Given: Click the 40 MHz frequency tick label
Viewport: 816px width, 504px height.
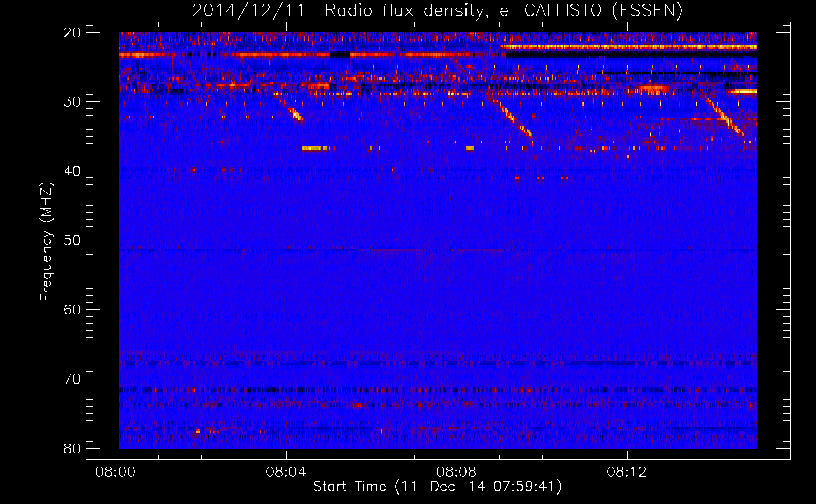Looking at the screenshot, I should coord(72,171).
